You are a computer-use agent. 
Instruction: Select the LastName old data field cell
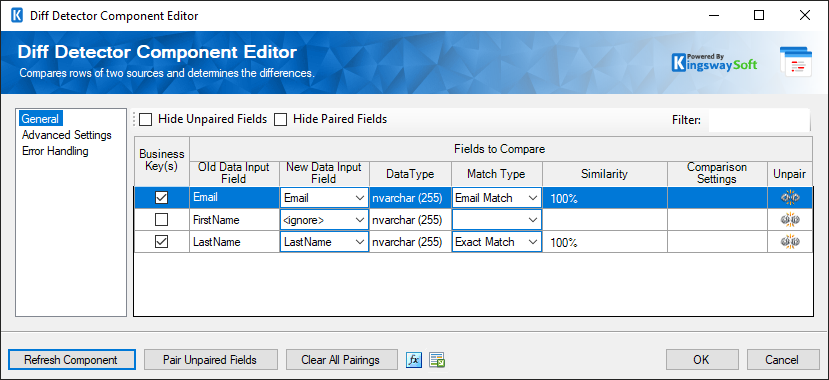coord(234,242)
